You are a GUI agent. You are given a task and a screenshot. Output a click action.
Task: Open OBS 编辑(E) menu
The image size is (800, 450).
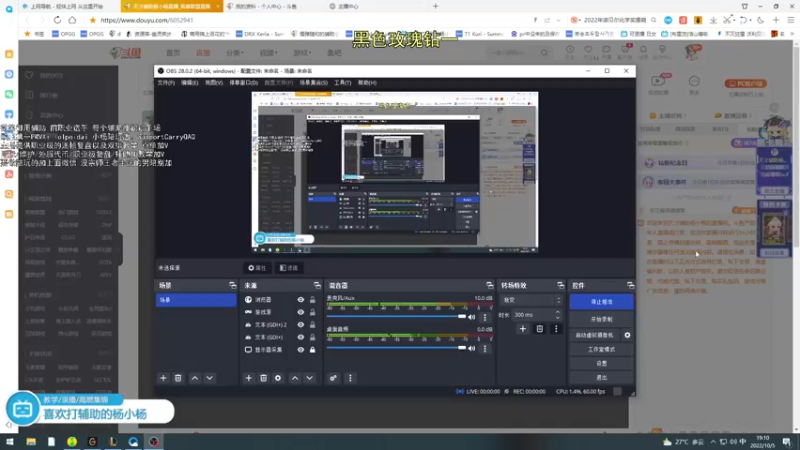[189, 83]
